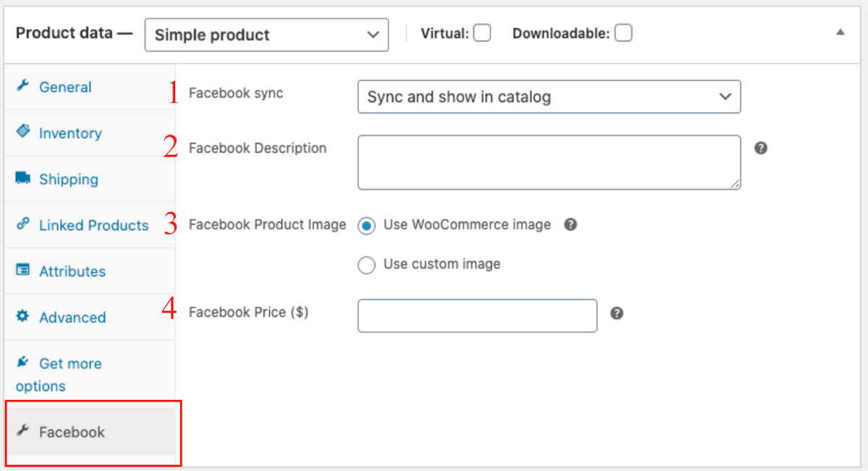Open the Get more options tab

click(90, 374)
